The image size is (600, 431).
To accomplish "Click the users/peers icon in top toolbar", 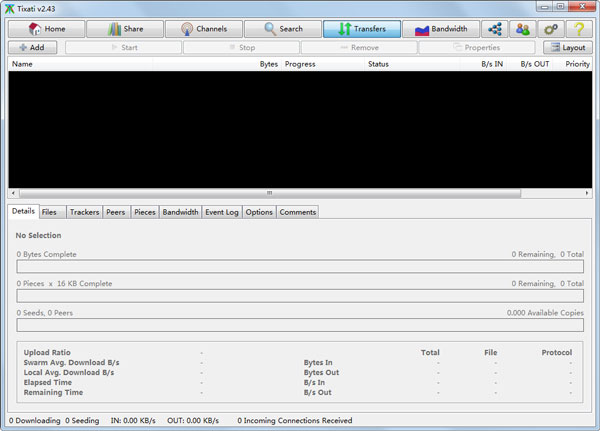I will (x=523, y=29).
